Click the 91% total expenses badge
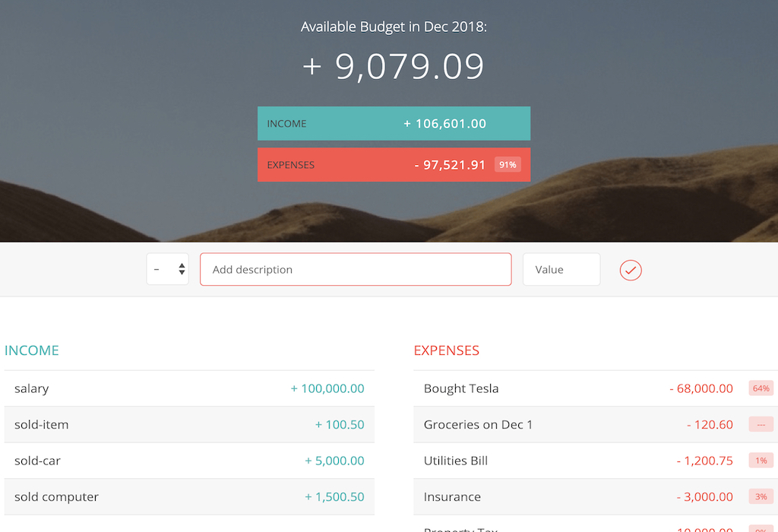Viewport: 778px width, 532px height. pos(508,165)
